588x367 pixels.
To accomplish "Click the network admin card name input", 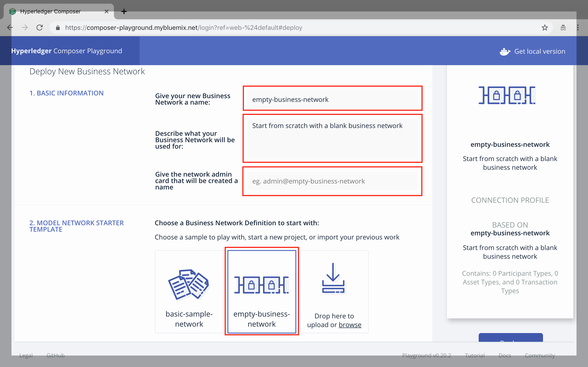I will coord(332,181).
